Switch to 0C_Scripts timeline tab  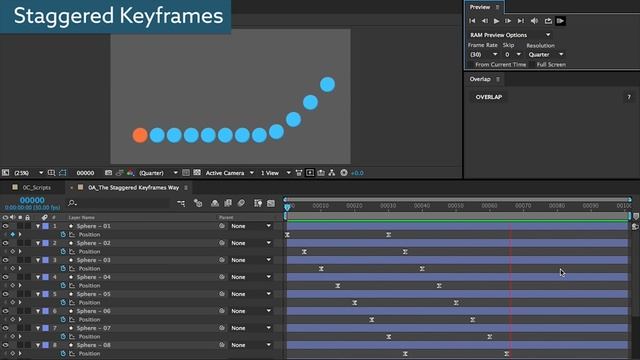[x=36, y=188]
